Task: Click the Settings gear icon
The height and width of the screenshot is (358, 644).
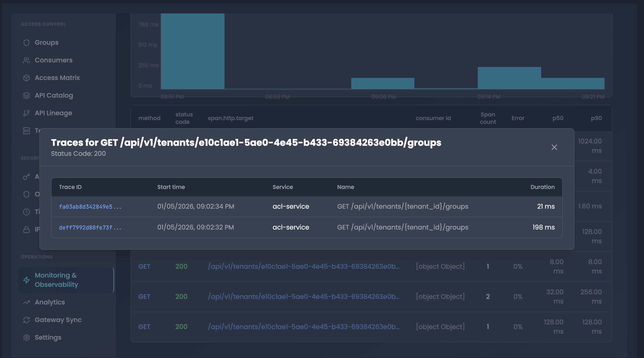Action: pyautogui.click(x=26, y=338)
